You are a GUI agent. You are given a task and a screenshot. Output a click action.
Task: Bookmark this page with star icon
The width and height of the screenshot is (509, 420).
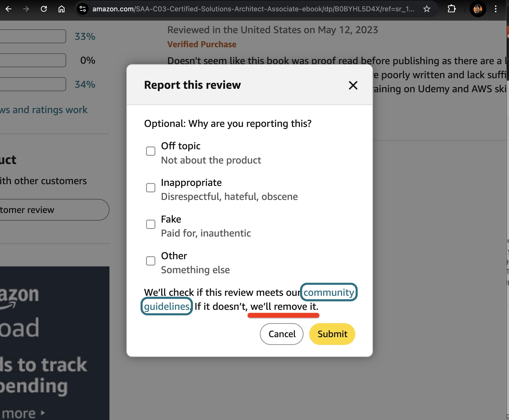tap(427, 9)
